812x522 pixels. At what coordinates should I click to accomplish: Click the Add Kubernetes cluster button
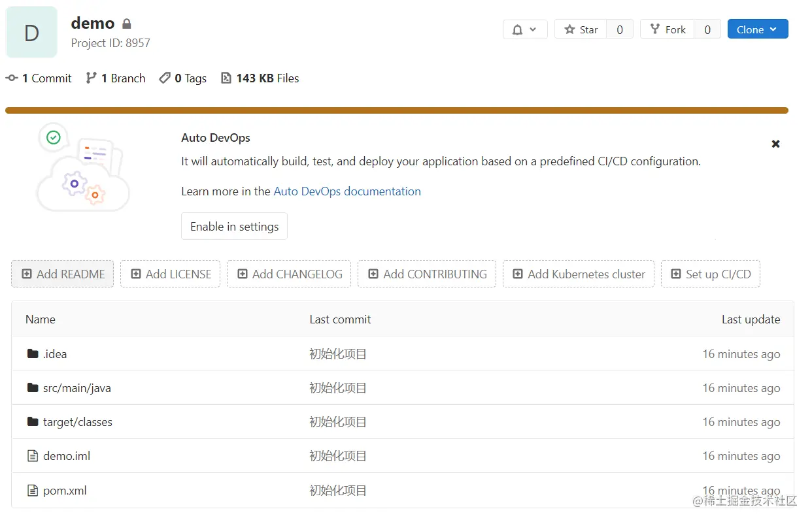point(579,274)
